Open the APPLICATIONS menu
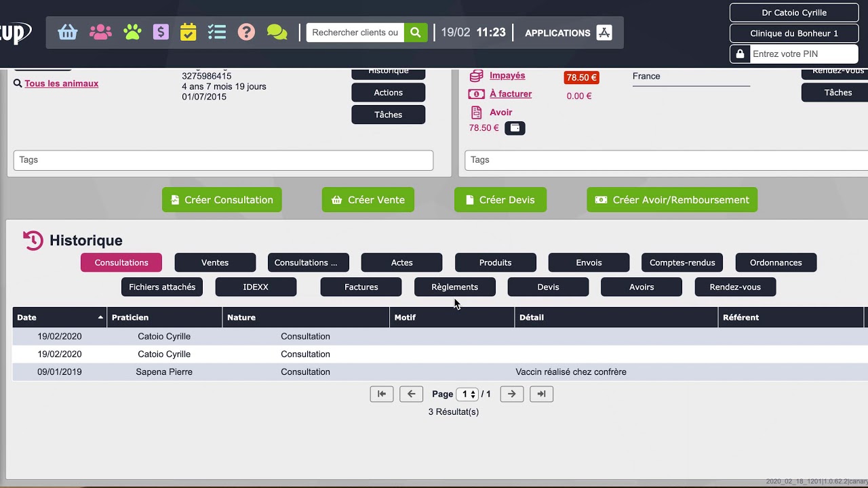 click(568, 33)
